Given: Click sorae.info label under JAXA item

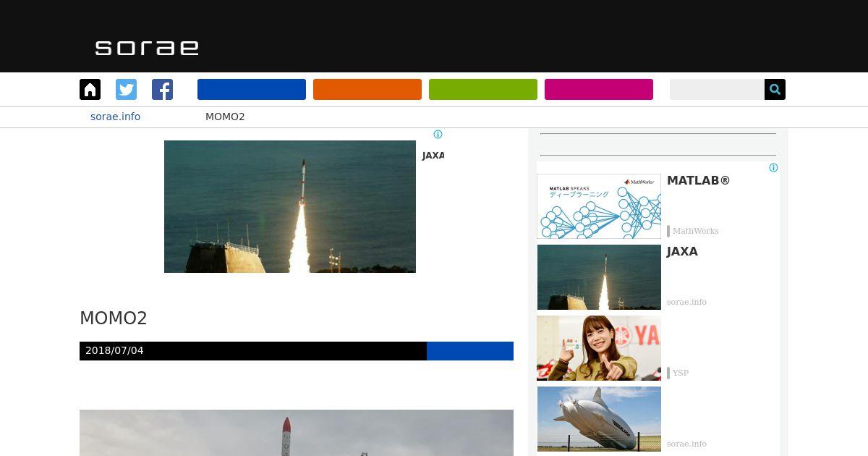Looking at the screenshot, I should point(686,302).
